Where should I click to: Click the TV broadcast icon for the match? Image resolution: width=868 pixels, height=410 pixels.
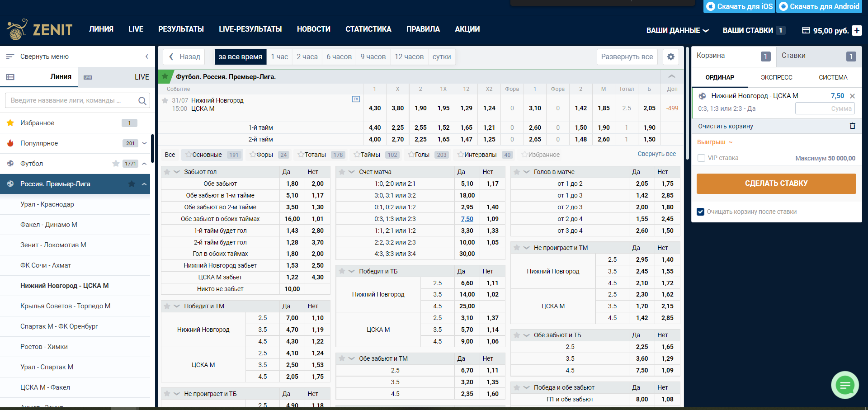pyautogui.click(x=356, y=99)
